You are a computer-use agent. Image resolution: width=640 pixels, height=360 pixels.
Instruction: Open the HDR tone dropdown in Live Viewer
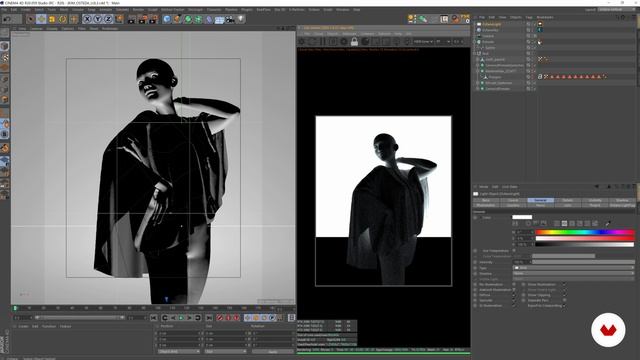click(423, 42)
